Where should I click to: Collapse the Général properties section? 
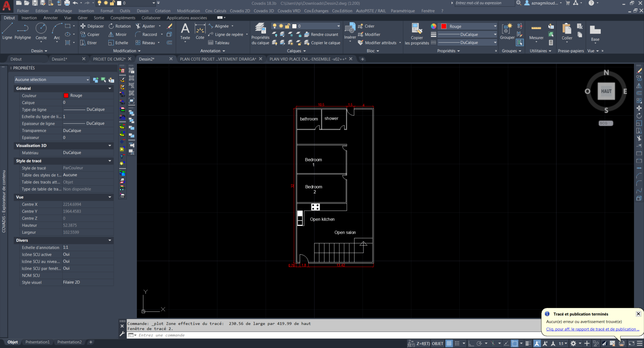[x=110, y=89]
